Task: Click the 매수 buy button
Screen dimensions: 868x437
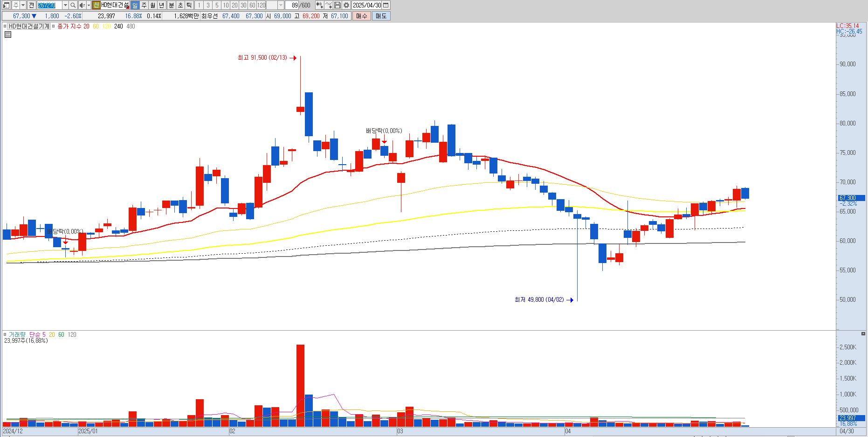Action: coord(362,16)
